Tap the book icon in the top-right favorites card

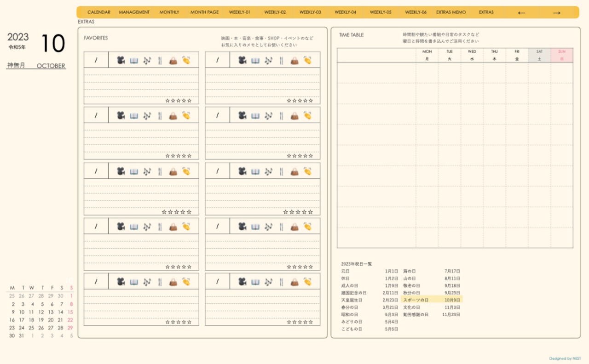255,60
